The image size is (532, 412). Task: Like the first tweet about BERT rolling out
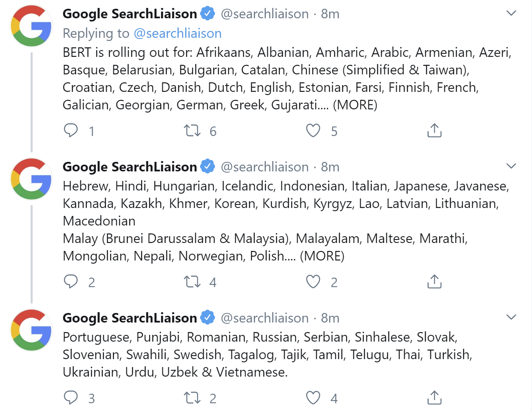point(314,130)
